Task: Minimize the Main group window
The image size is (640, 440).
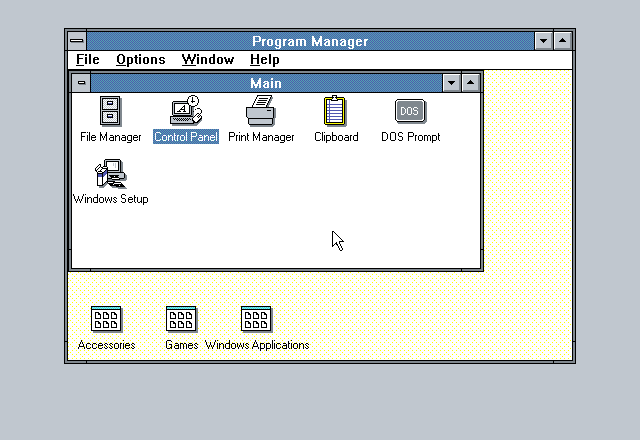Action: tap(451, 83)
